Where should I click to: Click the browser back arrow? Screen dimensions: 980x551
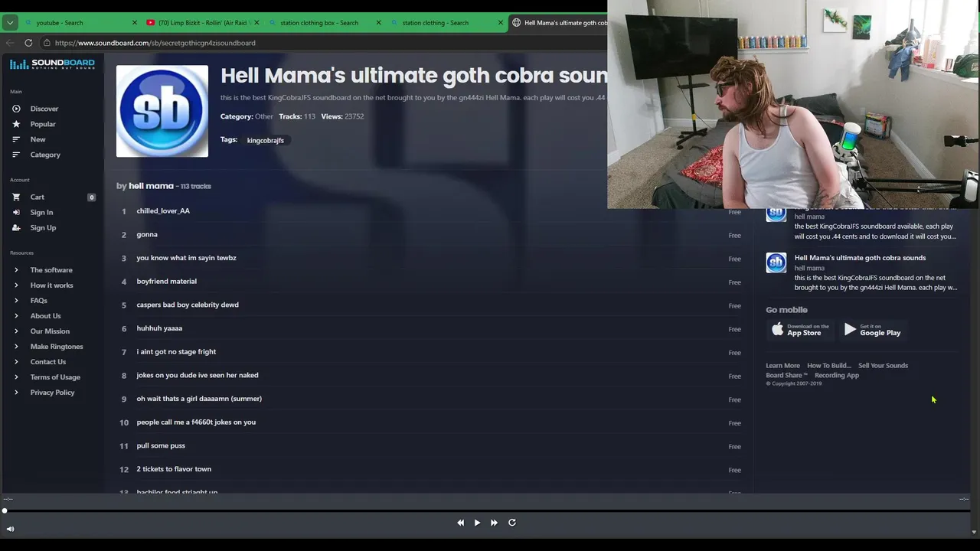(10, 43)
